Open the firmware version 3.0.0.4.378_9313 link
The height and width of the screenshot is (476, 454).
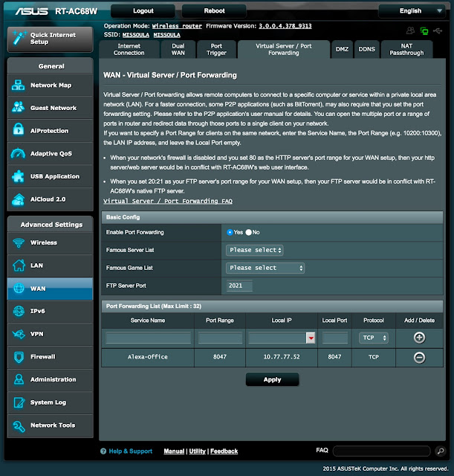tap(285, 26)
